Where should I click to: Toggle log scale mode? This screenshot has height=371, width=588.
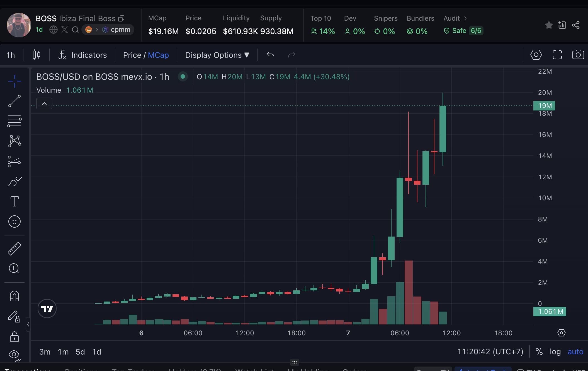555,351
